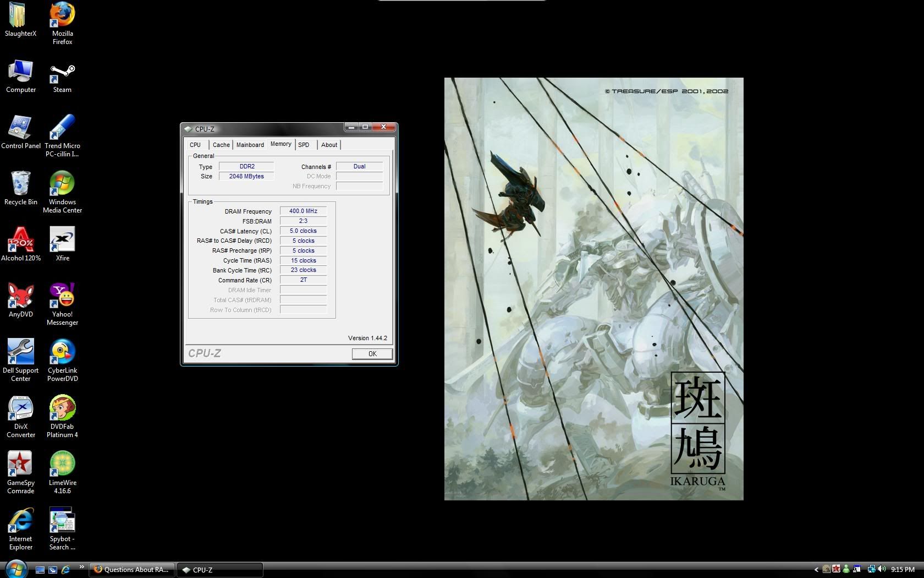Screen dimensions: 924x578
Task: Launch Xfire from the desktop
Action: click(x=62, y=244)
